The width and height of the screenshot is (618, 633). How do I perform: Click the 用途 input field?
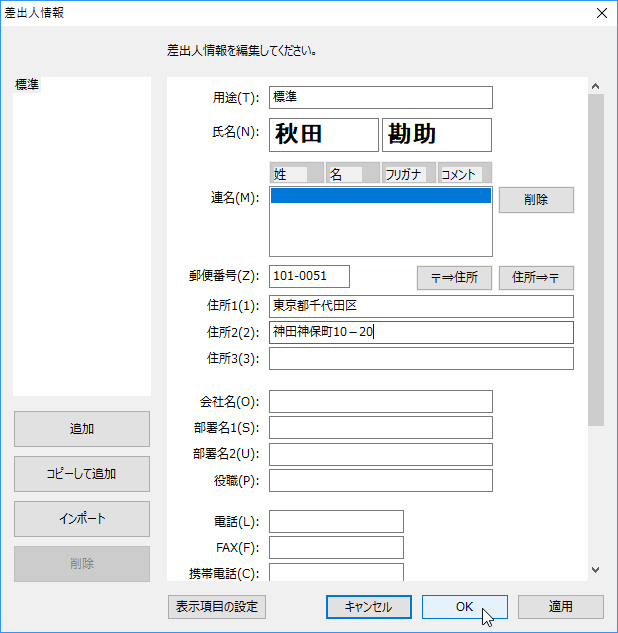tap(380, 97)
